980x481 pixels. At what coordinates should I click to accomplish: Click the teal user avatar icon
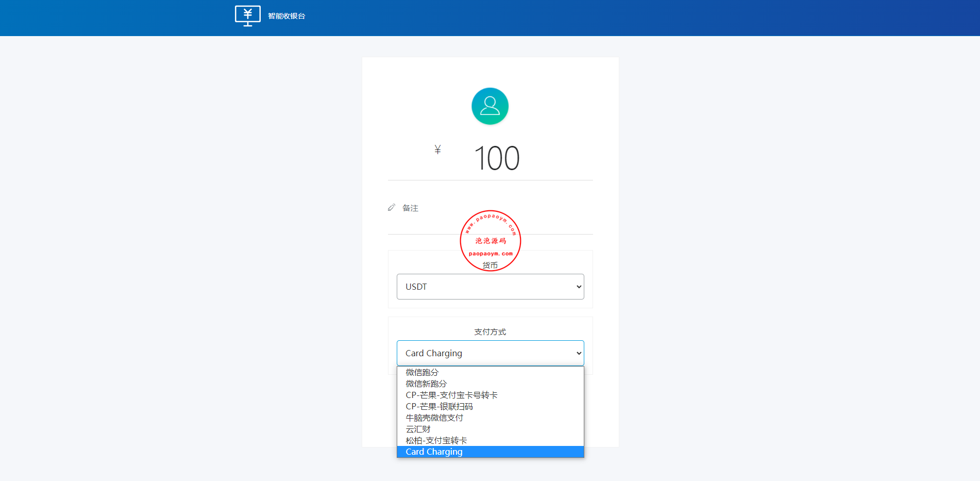(489, 106)
